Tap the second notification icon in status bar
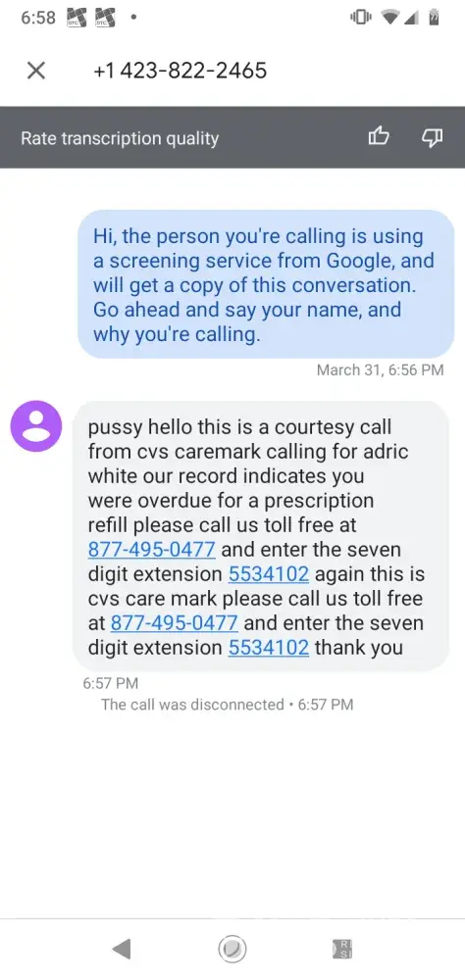Viewport: 465px width, 980px height. 104,18
